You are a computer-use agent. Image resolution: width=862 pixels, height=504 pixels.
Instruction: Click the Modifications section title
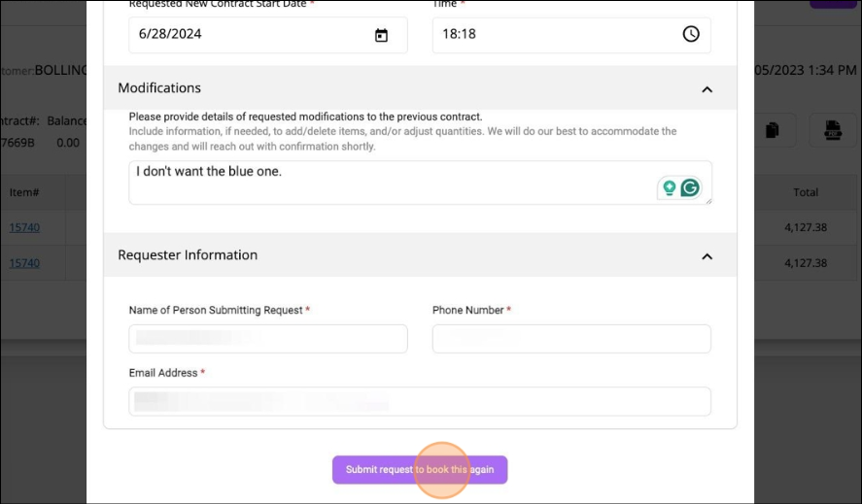[159, 88]
